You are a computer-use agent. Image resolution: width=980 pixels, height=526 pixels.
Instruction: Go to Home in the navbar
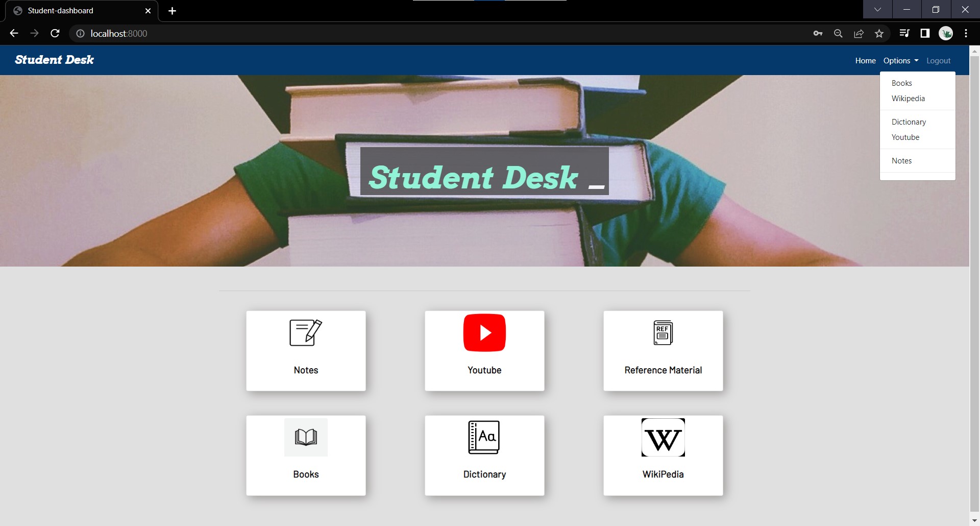coord(865,60)
